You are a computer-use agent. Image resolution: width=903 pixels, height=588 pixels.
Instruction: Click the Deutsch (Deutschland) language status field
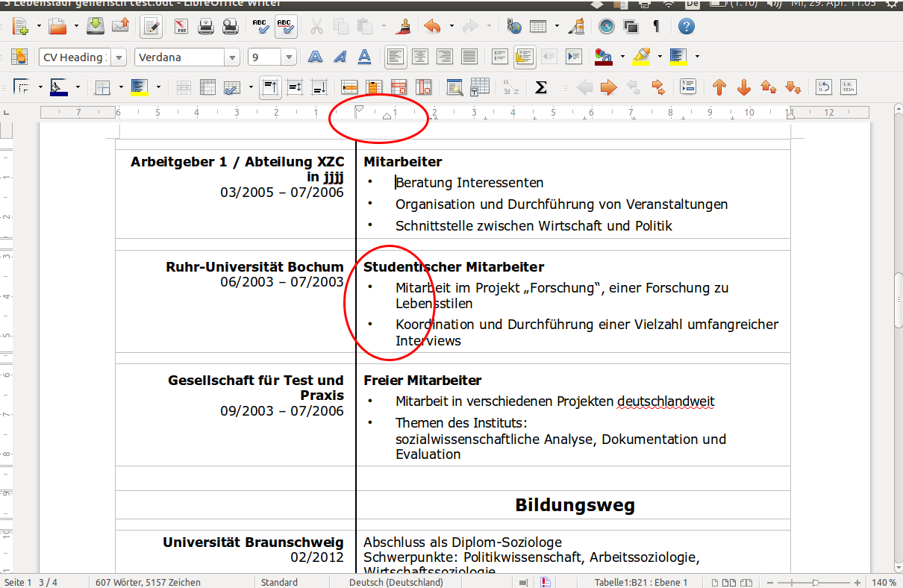click(396, 582)
